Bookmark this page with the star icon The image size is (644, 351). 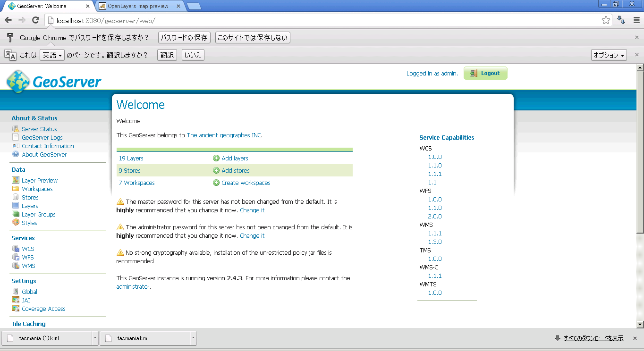pos(606,20)
